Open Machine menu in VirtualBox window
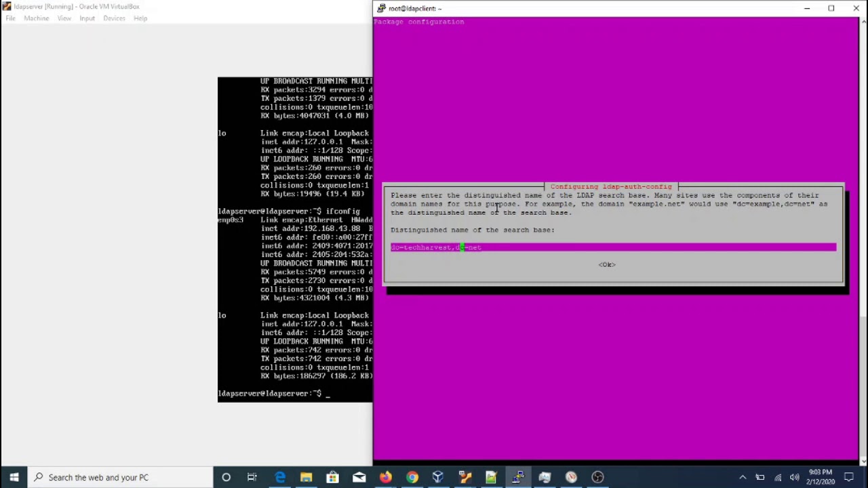 37,18
